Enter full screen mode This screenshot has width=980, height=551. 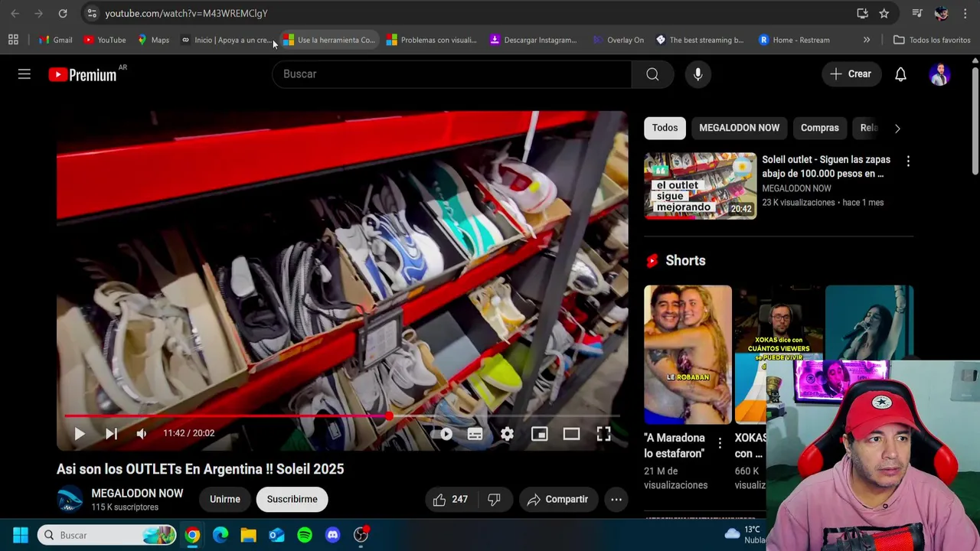coord(603,434)
